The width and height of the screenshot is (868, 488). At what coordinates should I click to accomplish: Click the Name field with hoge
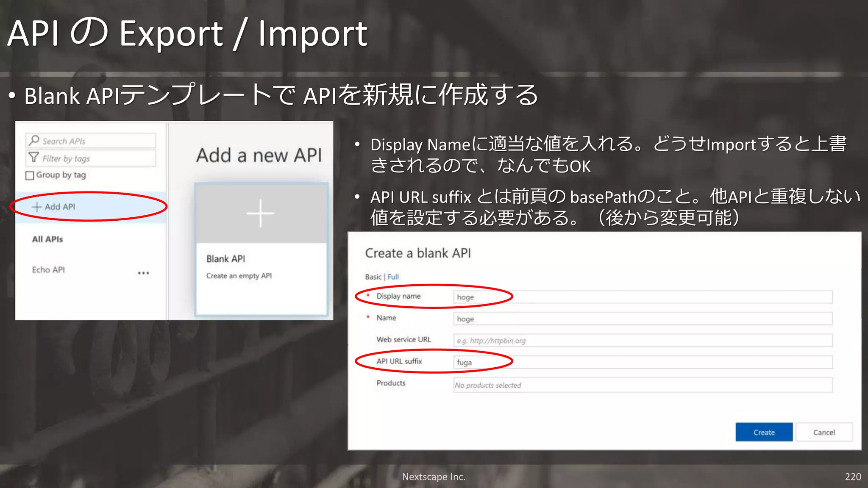643,319
